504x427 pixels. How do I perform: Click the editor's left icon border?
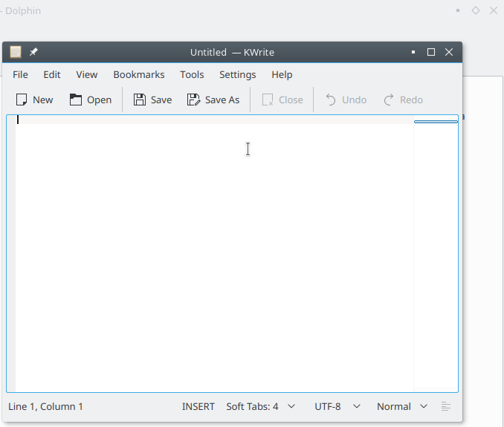click(x=11, y=254)
